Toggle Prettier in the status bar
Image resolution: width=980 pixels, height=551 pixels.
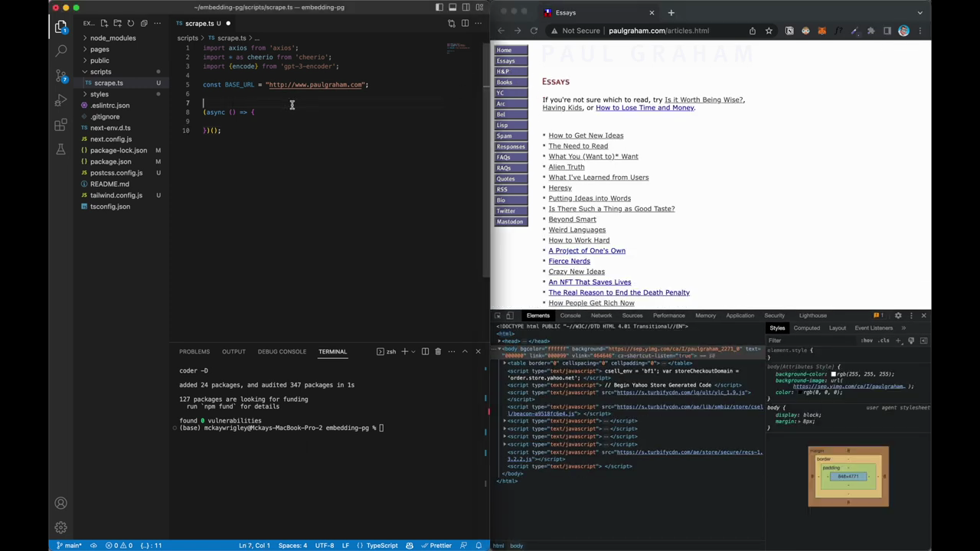point(436,546)
